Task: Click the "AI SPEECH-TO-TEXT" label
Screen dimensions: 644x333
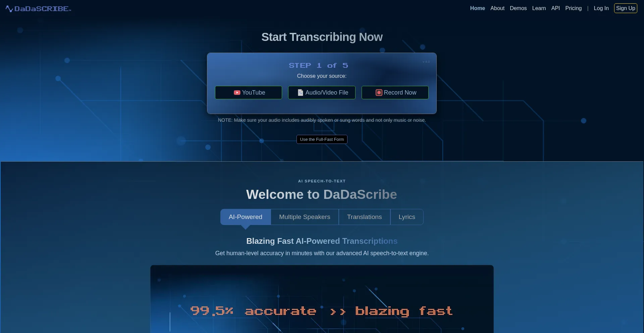Action: [x=322, y=181]
